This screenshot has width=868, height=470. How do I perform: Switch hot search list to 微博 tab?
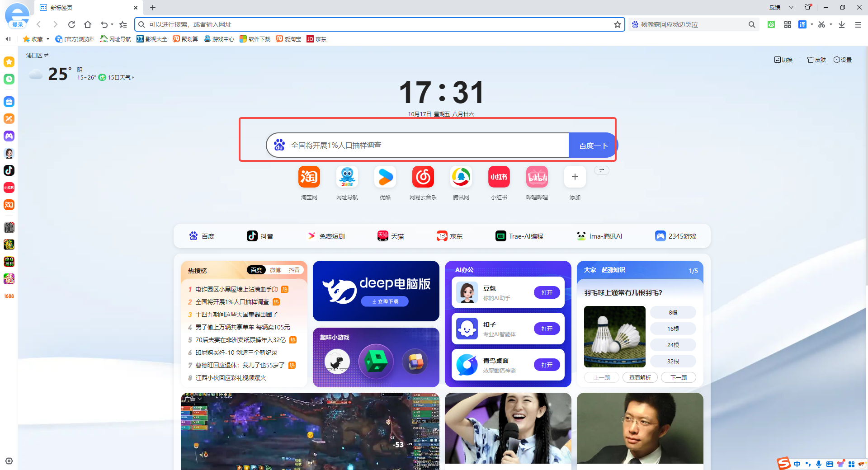click(274, 270)
